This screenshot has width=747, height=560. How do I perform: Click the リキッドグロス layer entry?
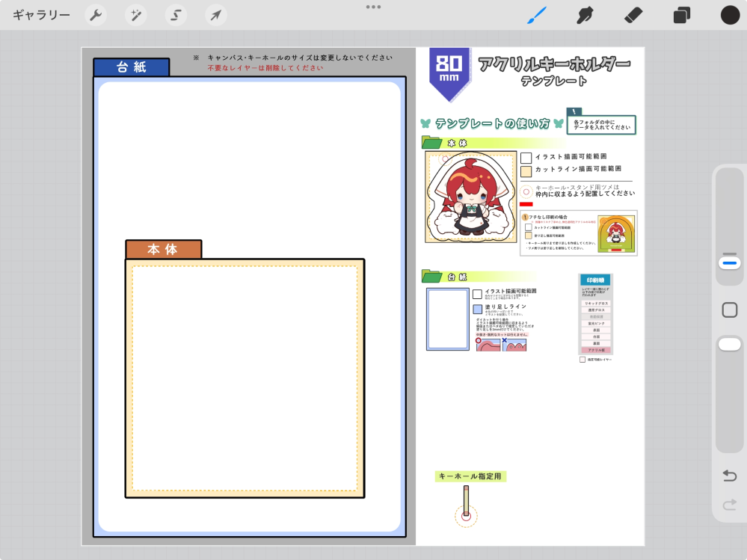pos(596,304)
